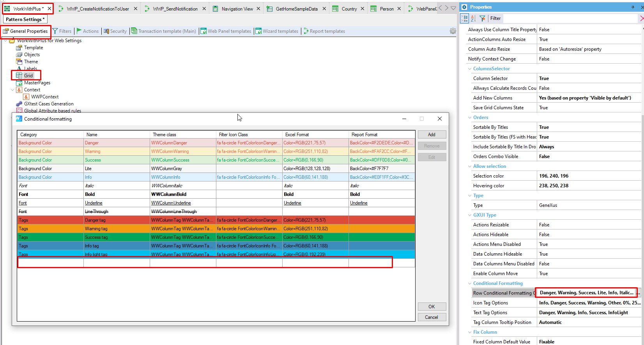Select the Theme node in tree
Viewport: 644px width, 345px height.
click(31, 62)
